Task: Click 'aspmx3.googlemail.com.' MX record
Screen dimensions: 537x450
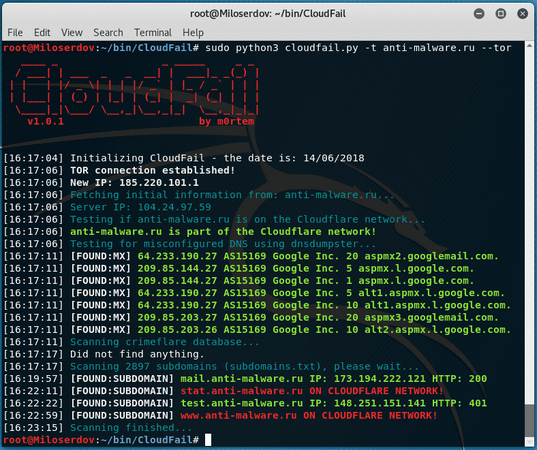Action: point(431,317)
